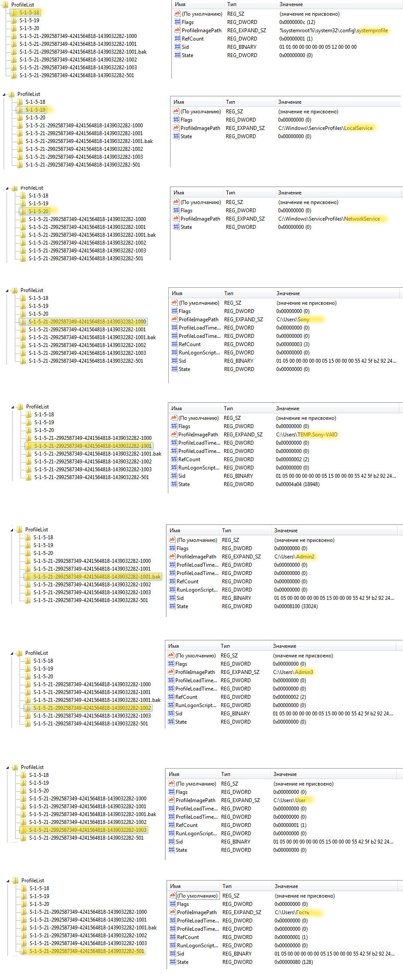Click string icon of ProfileImagePath with TEMP.Sony-VAIO value
This screenshot has height=980, width=403.
[174, 435]
